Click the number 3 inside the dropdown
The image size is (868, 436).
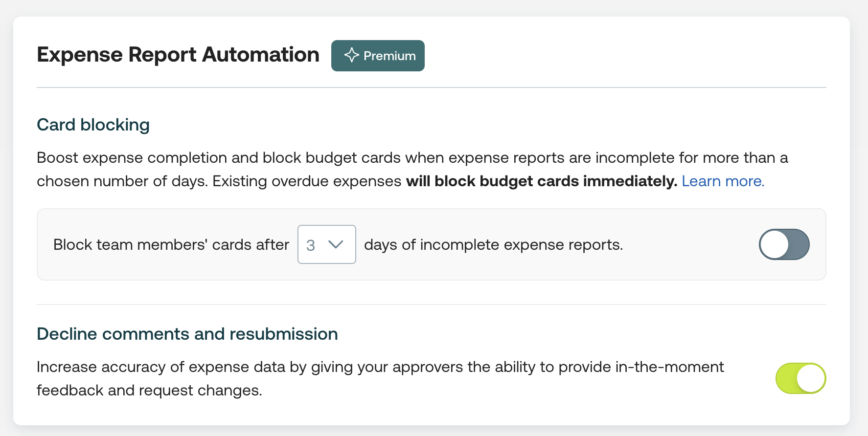(311, 245)
